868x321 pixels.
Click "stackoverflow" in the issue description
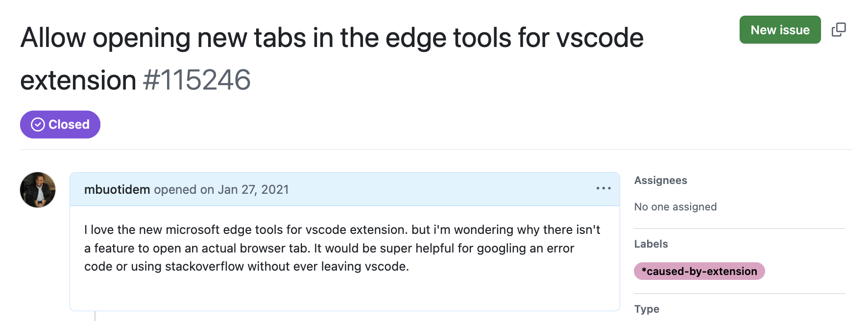coord(204,267)
